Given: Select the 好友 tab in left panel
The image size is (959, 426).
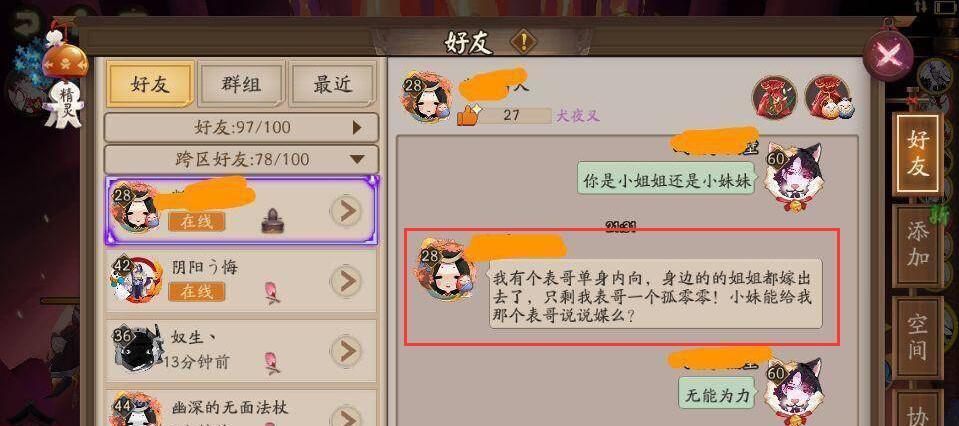Looking at the screenshot, I should [x=150, y=84].
